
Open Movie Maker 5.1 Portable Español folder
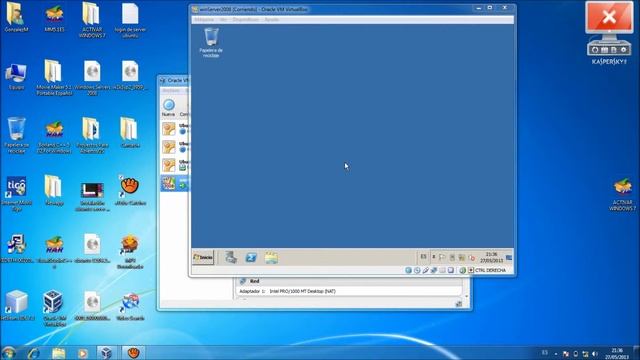54,78
